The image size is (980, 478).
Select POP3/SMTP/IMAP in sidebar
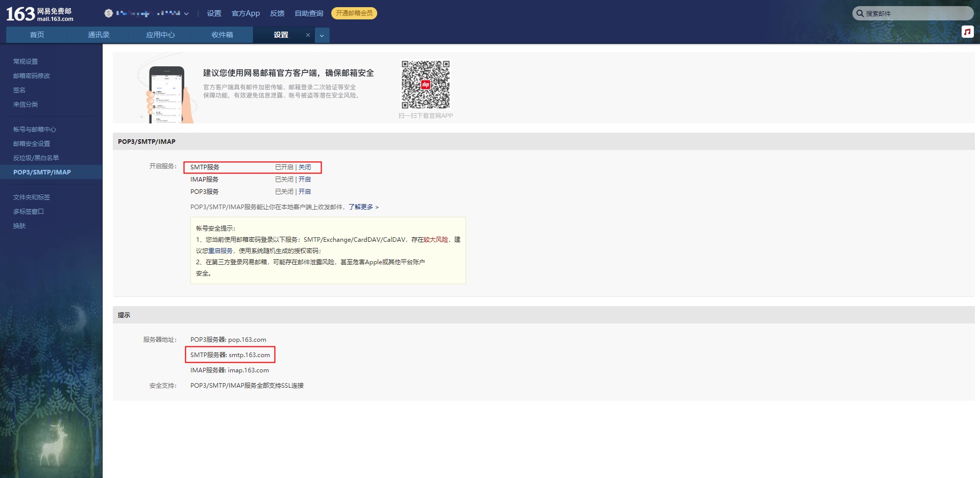[51, 172]
